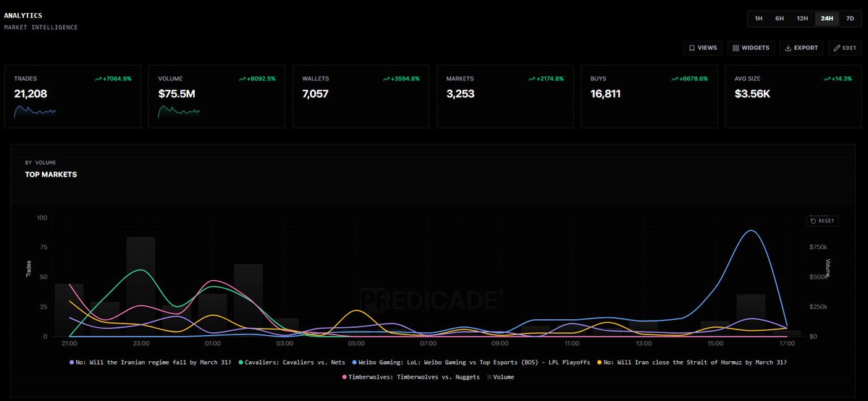
Task: Click the Avg Size value $3.56K
Action: coord(752,94)
